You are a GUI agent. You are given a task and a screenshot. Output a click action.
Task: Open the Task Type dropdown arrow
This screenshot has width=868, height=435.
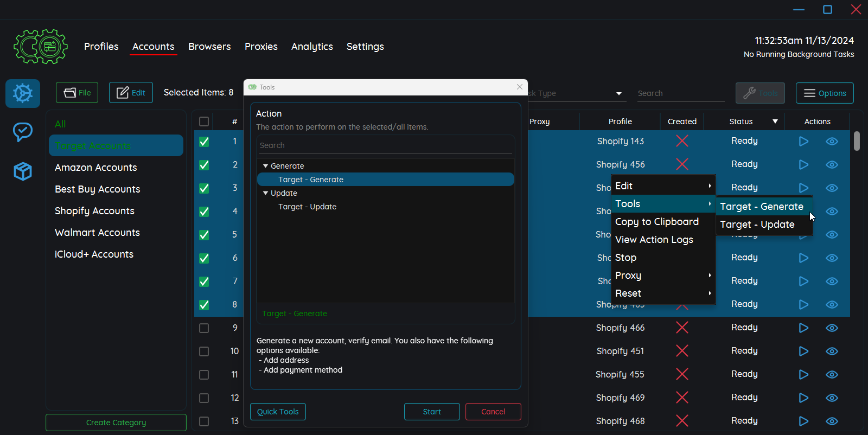pyautogui.click(x=618, y=94)
